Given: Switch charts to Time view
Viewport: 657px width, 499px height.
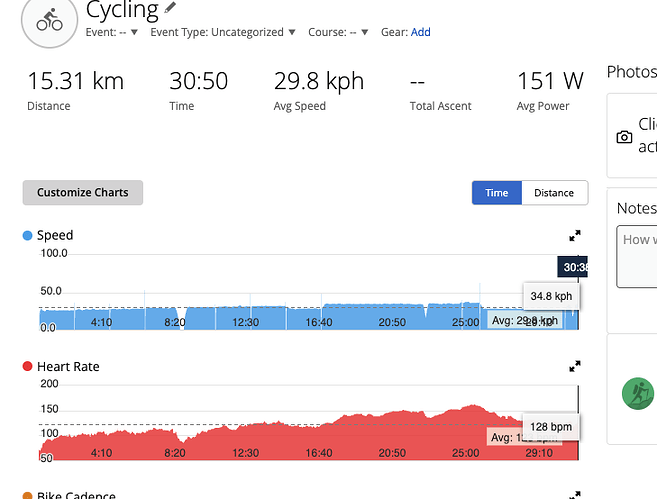Looking at the screenshot, I should (x=497, y=193).
